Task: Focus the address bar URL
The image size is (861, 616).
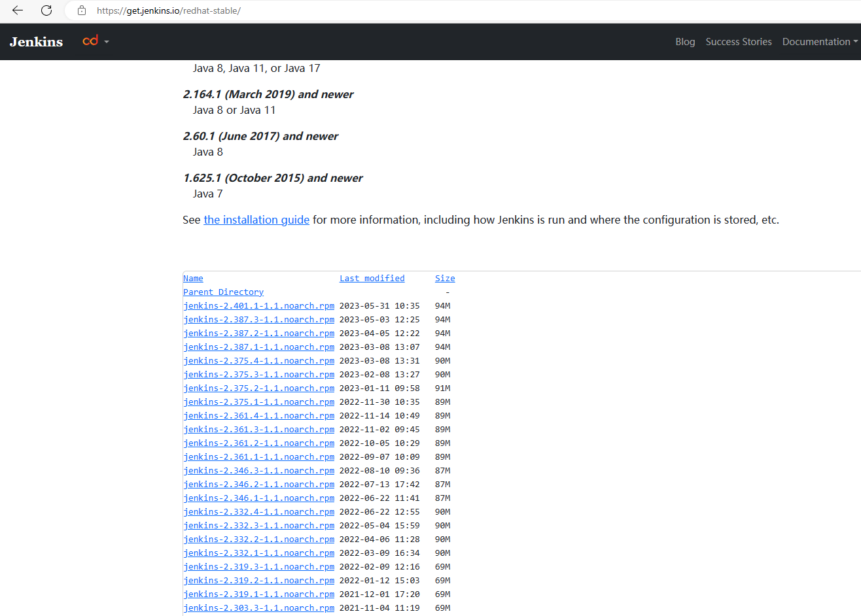Action: pyautogui.click(x=169, y=10)
